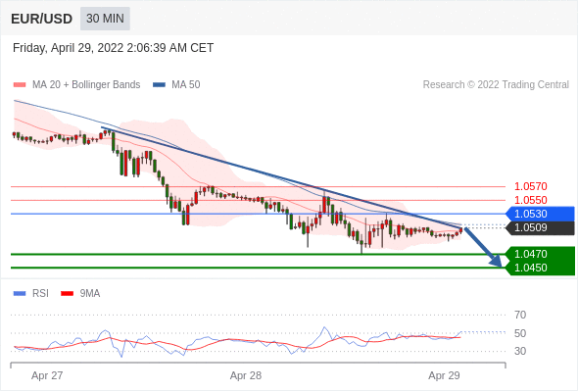Screen dimensions: 578x392
Task: Click the Apr 27 date axis label
Action: point(47,375)
